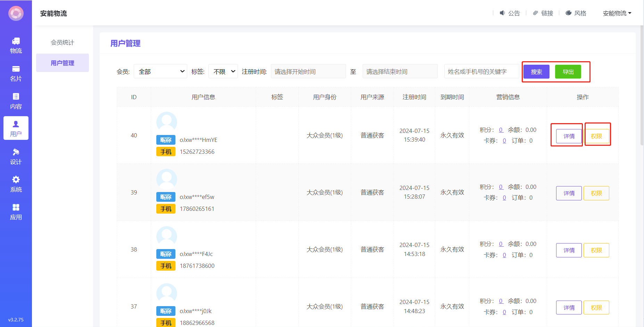Expand the 标签 dropdown showing 不限
The height and width of the screenshot is (327, 644).
click(223, 71)
